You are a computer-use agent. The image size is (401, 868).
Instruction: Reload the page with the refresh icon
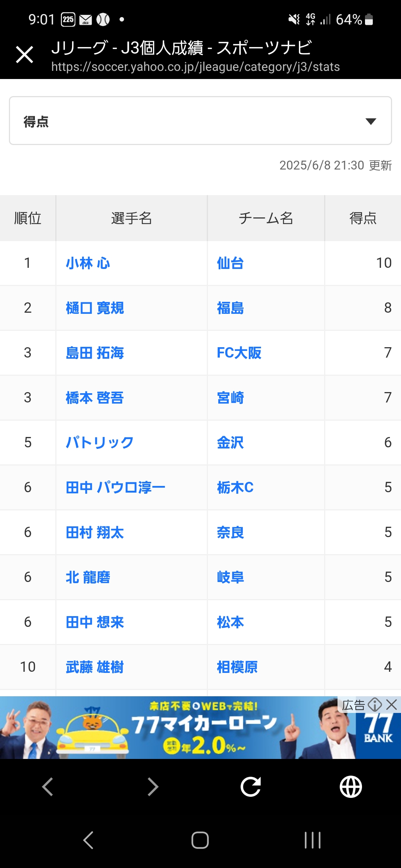[x=251, y=786]
